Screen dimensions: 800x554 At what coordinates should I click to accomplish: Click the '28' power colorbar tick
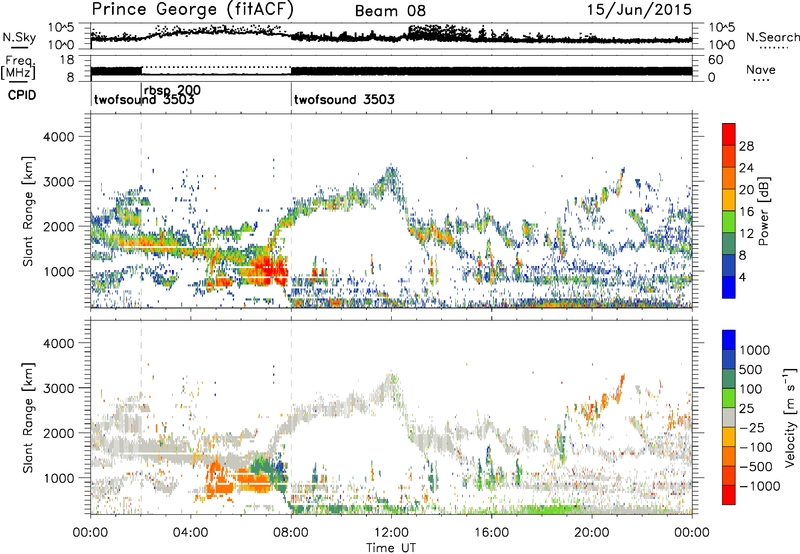point(746,146)
